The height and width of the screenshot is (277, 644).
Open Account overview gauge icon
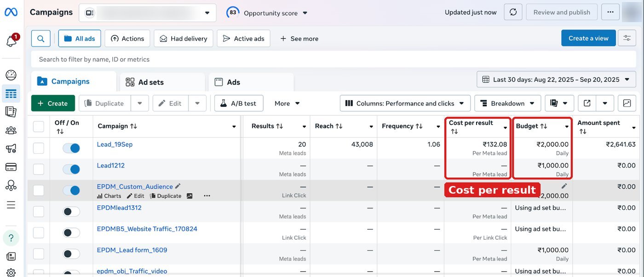tap(11, 75)
